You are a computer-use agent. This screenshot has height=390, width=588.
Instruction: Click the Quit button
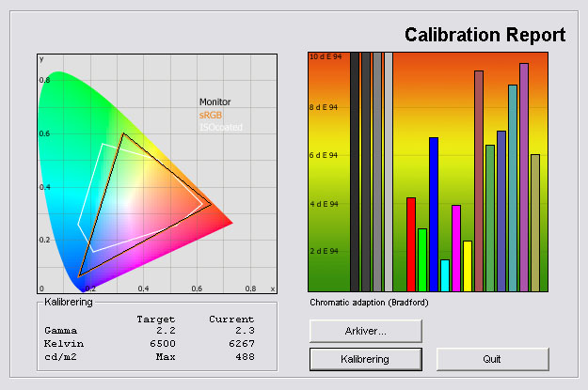[x=492, y=359]
